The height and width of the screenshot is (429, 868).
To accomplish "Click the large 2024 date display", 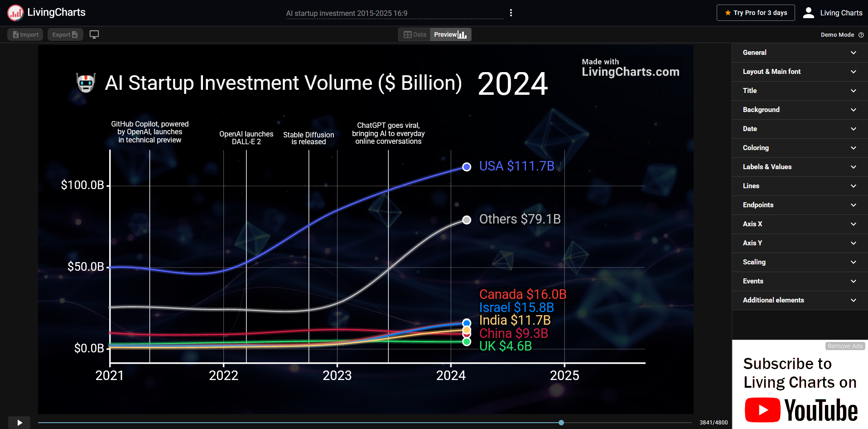I will [x=513, y=84].
